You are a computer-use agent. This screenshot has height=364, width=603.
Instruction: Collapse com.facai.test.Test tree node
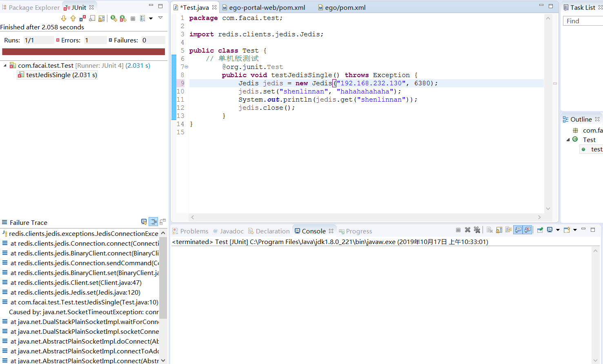pyautogui.click(x=5, y=65)
